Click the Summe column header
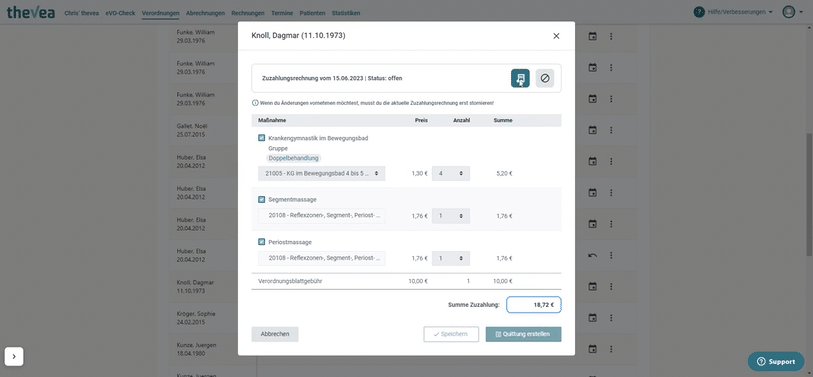813x377 pixels. tap(503, 120)
